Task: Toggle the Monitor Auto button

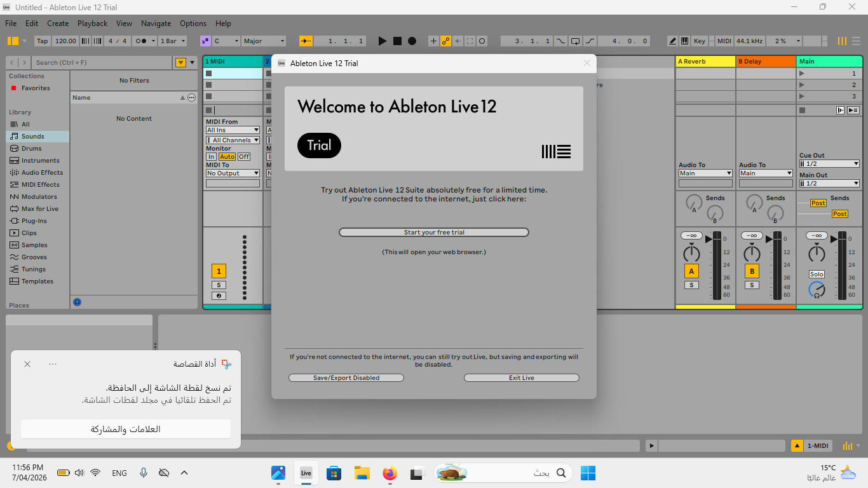Action: [227, 157]
